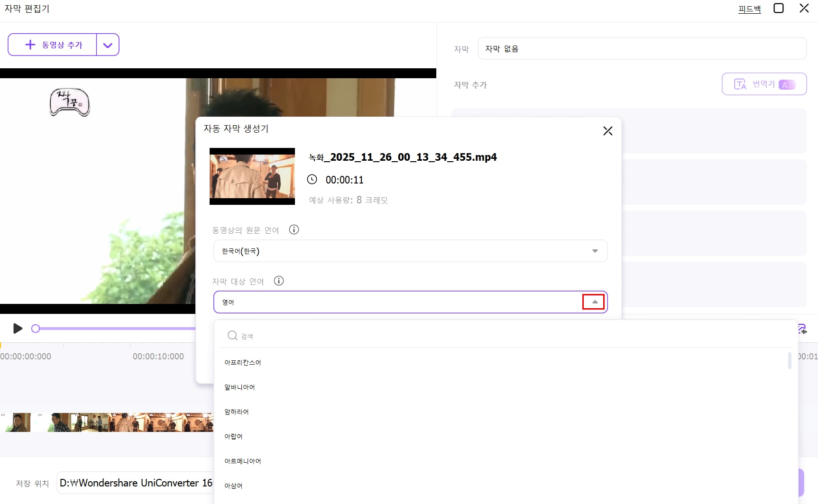This screenshot has width=818, height=504.
Task: Click the TA translator icon on 번역기 button
Action: [x=740, y=83]
